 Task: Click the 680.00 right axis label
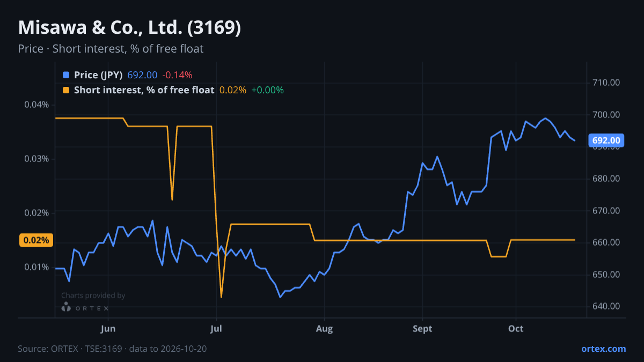pos(606,179)
